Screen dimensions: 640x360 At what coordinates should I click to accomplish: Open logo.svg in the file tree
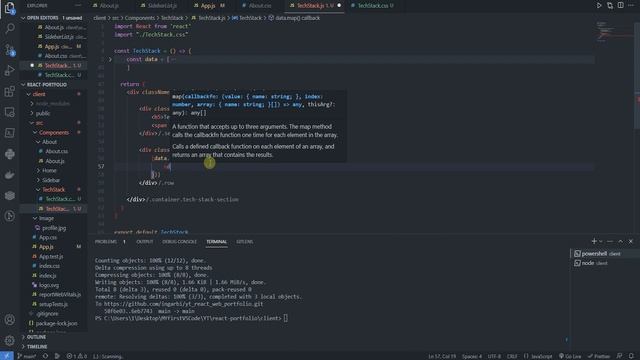49,285
